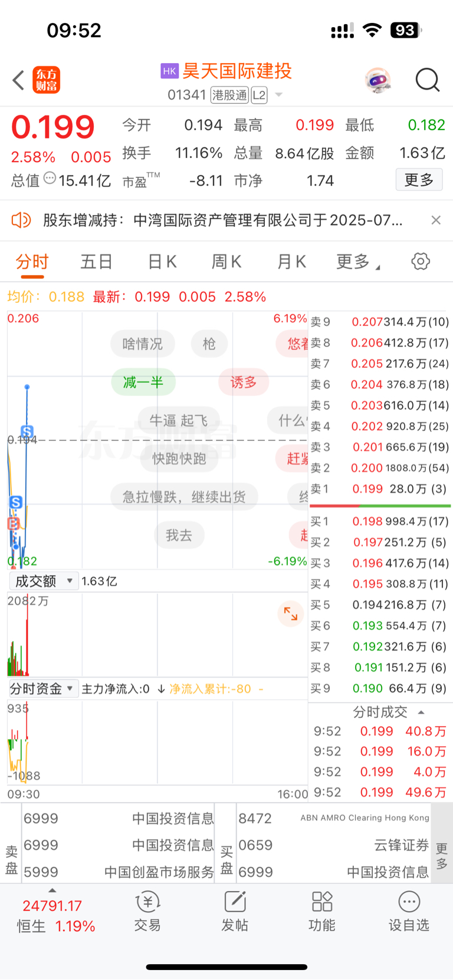453x980 pixels.
Task: Tap the 交易 trade icon
Action: (147, 911)
